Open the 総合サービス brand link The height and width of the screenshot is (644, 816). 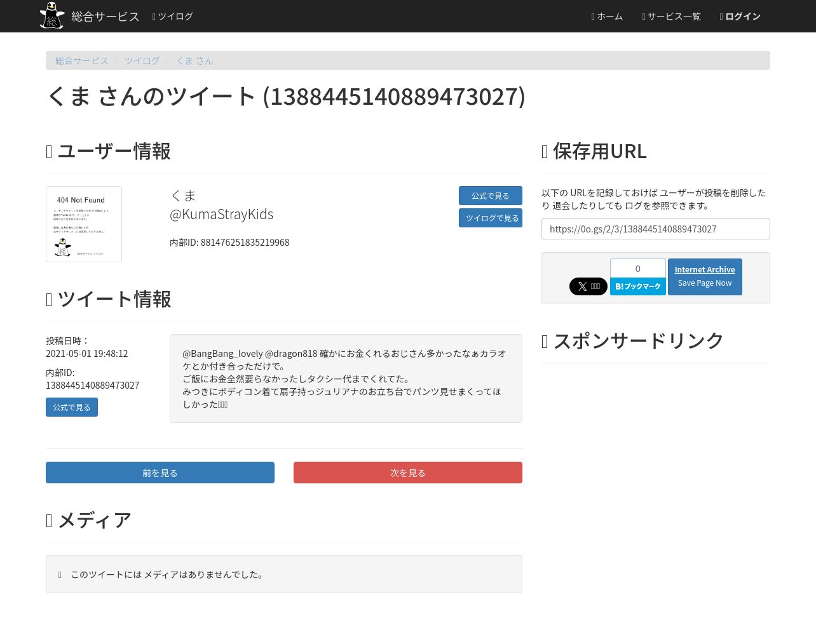(x=105, y=17)
